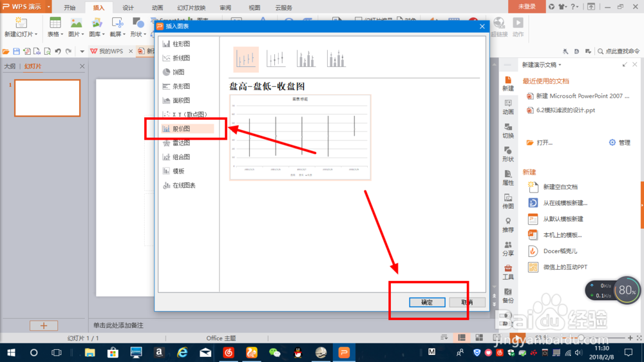Pick the first stock chart subtype (盘高-盘低-收盘图)
Viewport: 644px width, 362px height.
pos(245,59)
